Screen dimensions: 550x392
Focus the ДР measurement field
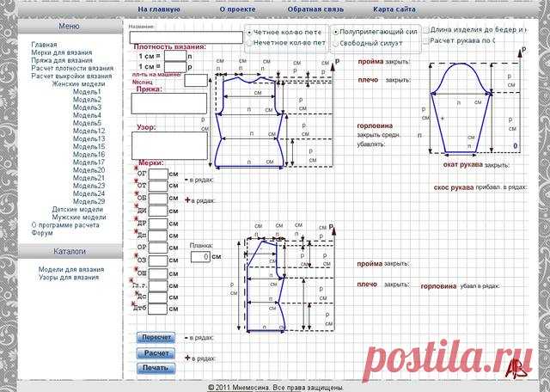pos(158,224)
